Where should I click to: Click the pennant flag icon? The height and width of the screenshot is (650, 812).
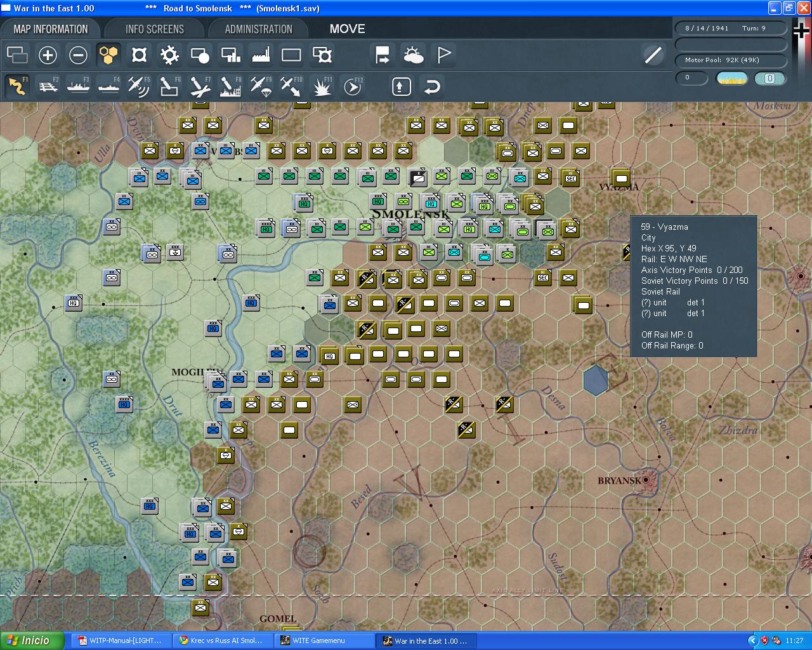[443, 55]
